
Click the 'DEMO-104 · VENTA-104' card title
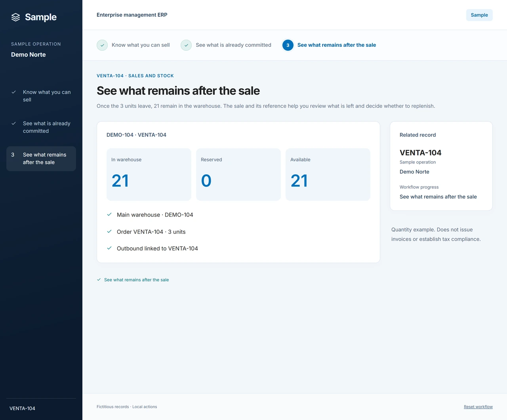pyautogui.click(x=136, y=135)
